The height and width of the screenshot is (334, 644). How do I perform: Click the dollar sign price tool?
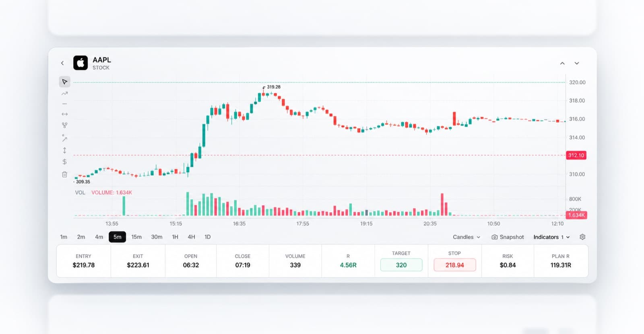click(64, 162)
